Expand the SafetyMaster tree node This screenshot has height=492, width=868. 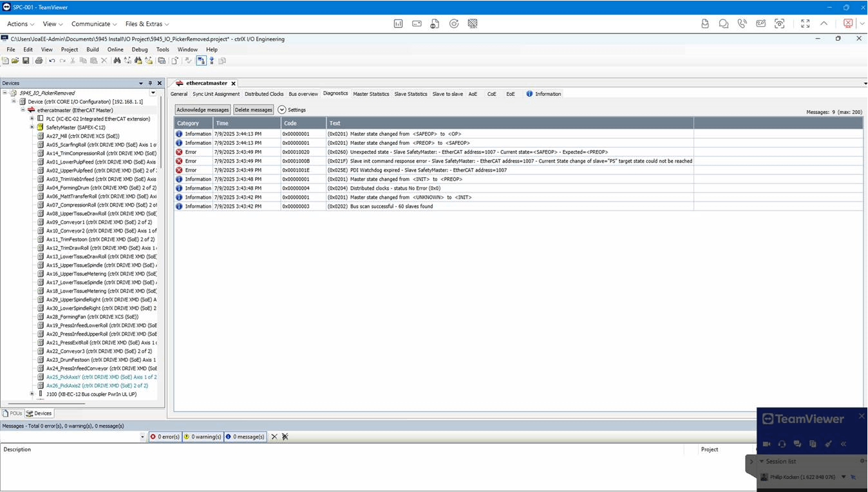[x=32, y=128]
